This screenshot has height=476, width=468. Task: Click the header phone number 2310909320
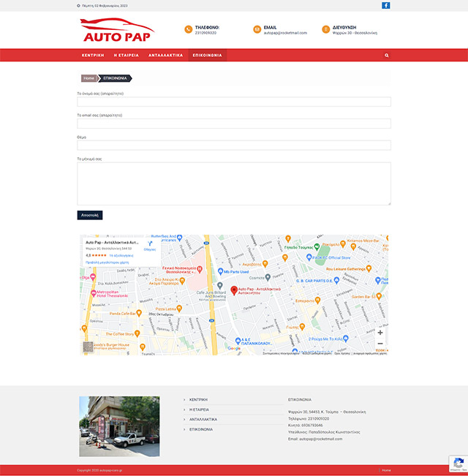click(x=205, y=33)
